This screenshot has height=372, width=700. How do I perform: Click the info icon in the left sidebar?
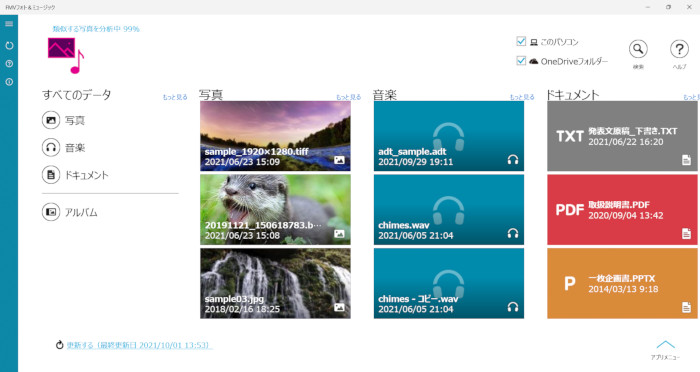pos(9,82)
